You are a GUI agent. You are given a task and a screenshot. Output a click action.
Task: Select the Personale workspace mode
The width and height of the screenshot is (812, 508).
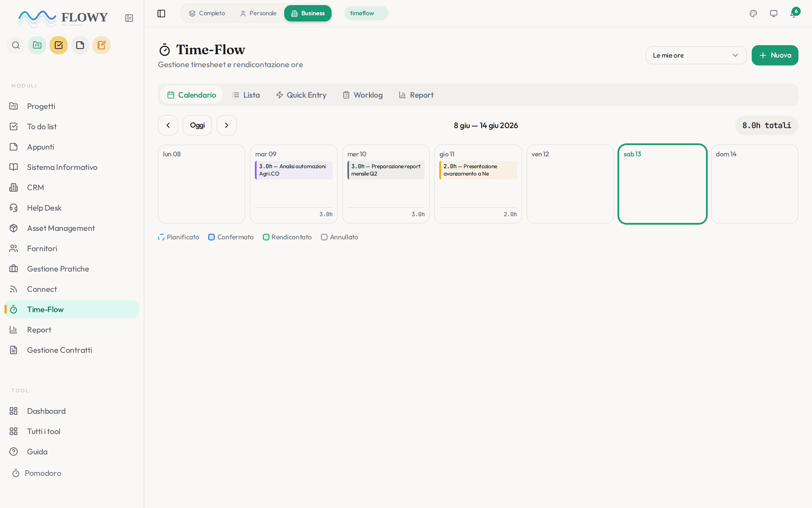[x=258, y=14]
